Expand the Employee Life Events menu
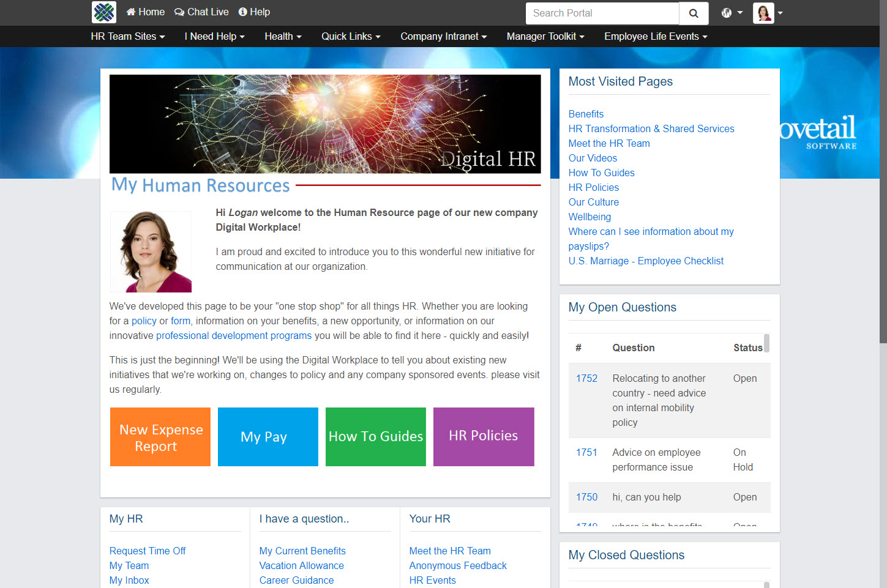 click(x=656, y=37)
